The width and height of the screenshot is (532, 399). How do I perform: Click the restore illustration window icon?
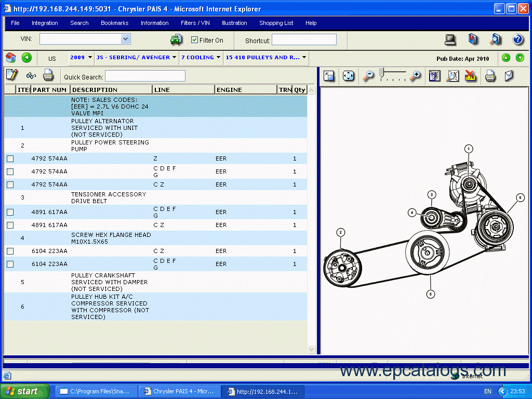[x=329, y=76]
